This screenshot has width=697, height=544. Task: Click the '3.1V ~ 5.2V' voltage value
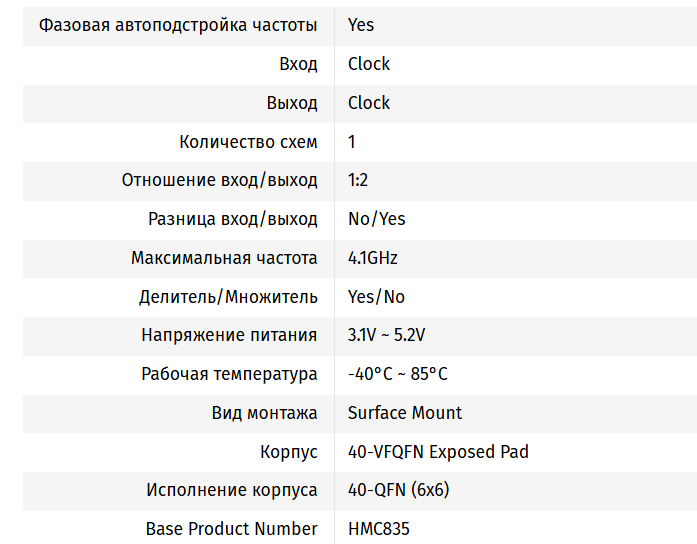click(393, 335)
